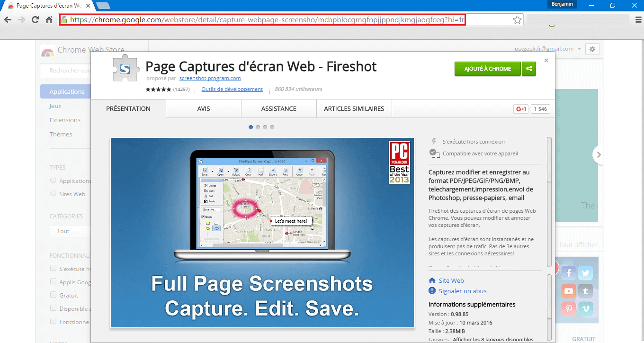Click the description panel scrollbar
The width and height of the screenshot is (644, 343).
pos(549,201)
